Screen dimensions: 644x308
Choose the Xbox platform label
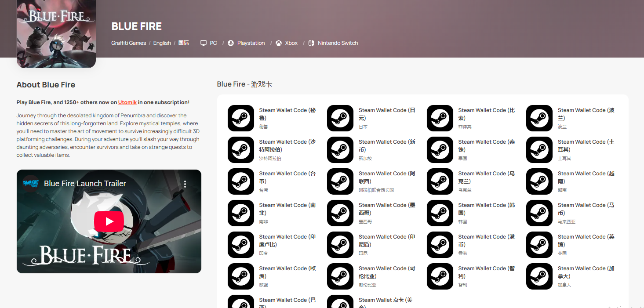(x=291, y=43)
